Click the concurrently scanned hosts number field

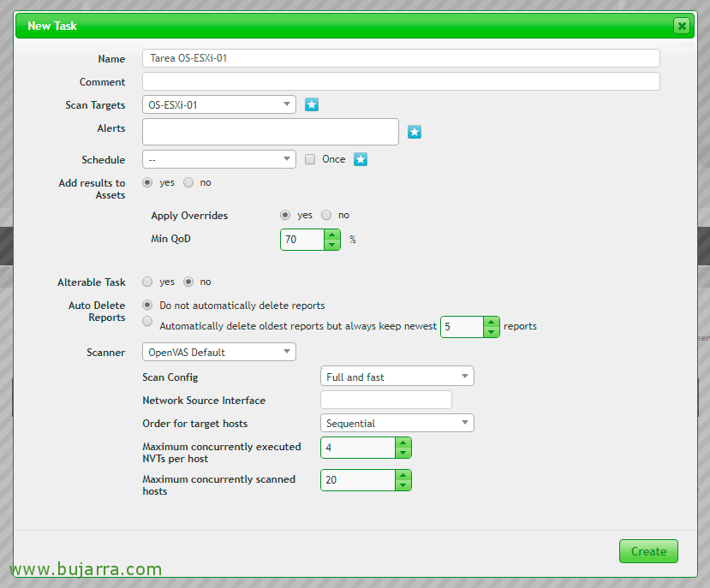click(358, 480)
